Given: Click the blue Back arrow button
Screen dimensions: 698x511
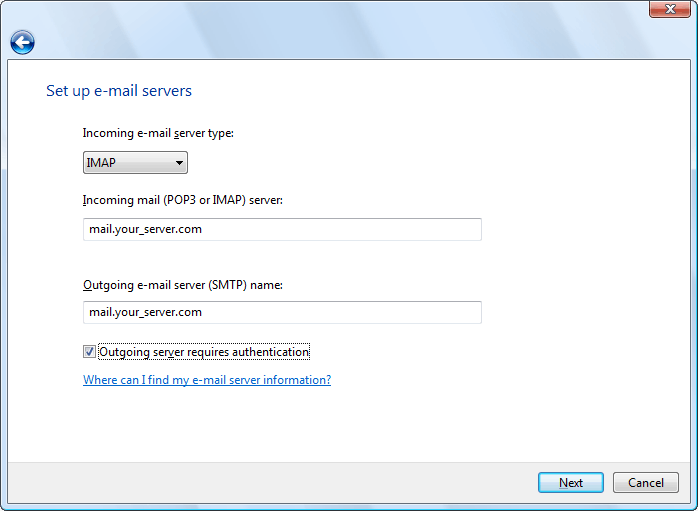Looking at the screenshot, I should click(22, 42).
